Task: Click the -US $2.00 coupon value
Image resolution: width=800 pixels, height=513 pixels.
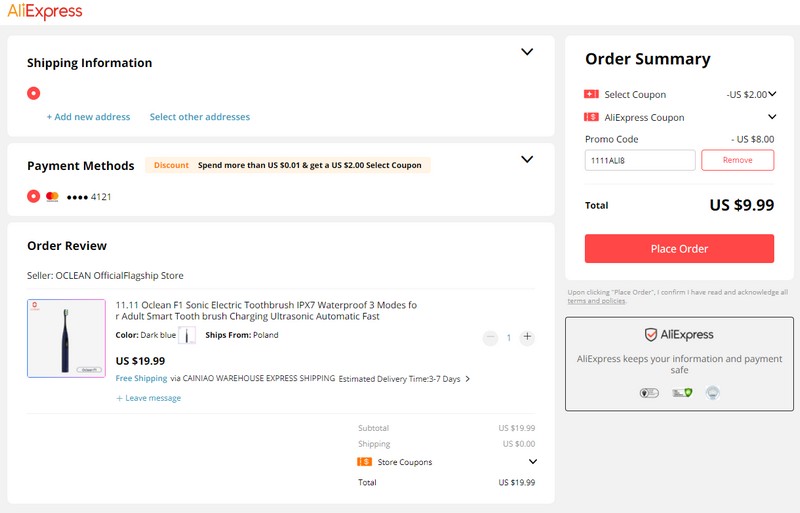Action: click(x=746, y=94)
